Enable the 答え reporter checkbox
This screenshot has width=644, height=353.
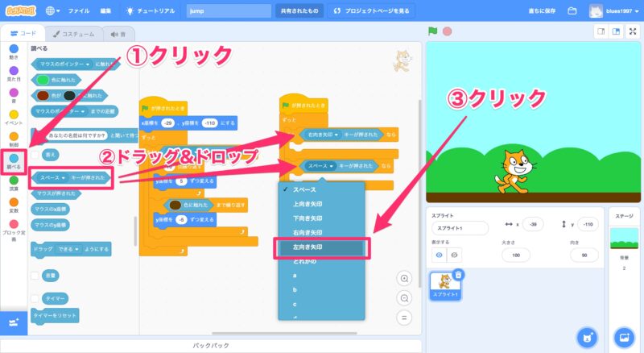click(x=35, y=153)
